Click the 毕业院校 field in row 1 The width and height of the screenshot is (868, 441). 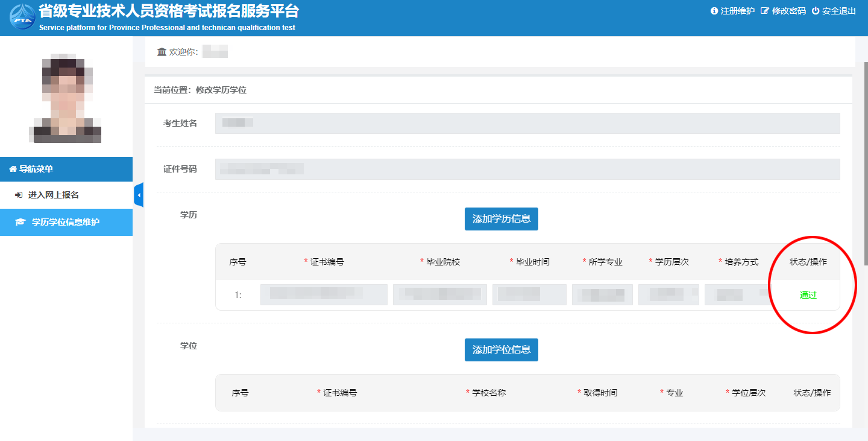coord(439,295)
